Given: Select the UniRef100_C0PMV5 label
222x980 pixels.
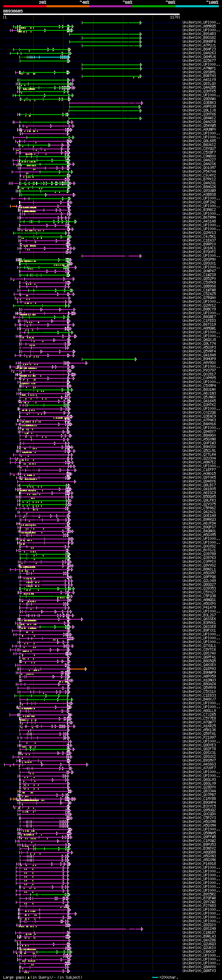Looking at the screenshot, I should [199, 378].
